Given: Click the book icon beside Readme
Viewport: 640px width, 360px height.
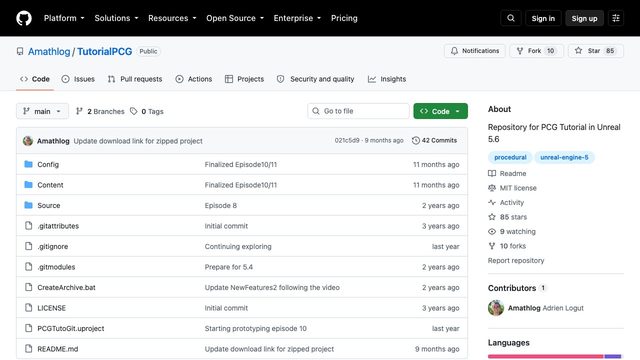Looking at the screenshot, I should click(492, 173).
